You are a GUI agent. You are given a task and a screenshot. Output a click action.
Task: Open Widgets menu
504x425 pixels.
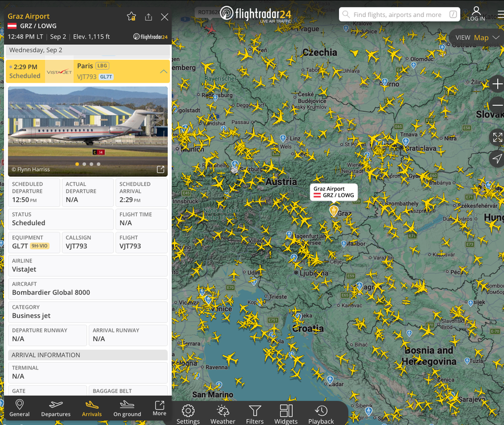click(x=286, y=414)
